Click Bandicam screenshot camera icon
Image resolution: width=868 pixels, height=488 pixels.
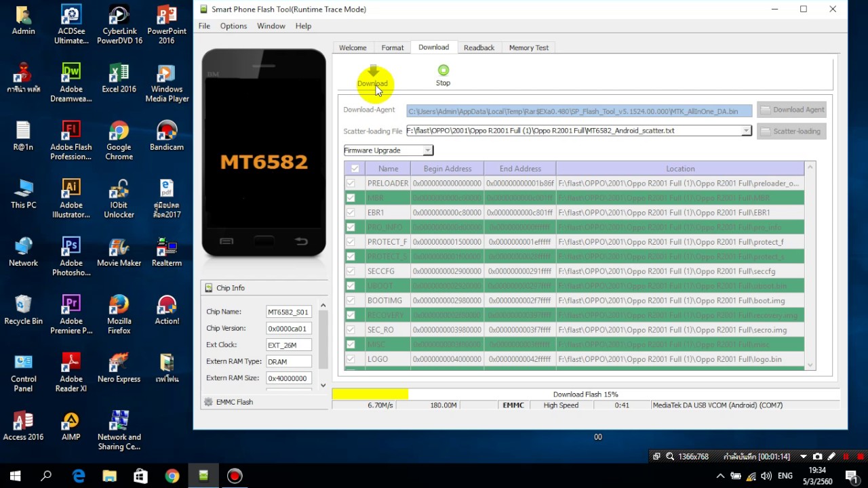(x=818, y=457)
